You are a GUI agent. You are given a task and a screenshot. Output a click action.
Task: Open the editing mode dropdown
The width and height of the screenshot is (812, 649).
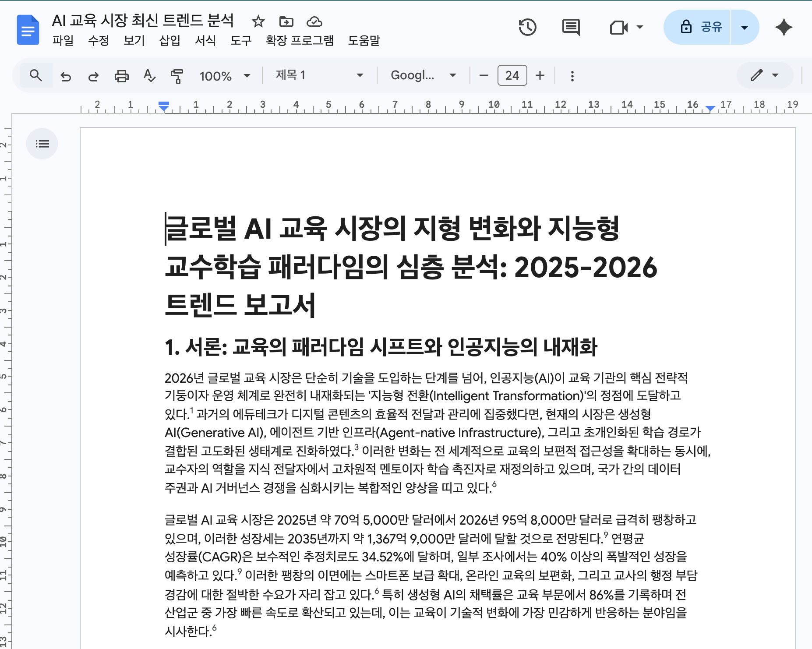coord(765,75)
